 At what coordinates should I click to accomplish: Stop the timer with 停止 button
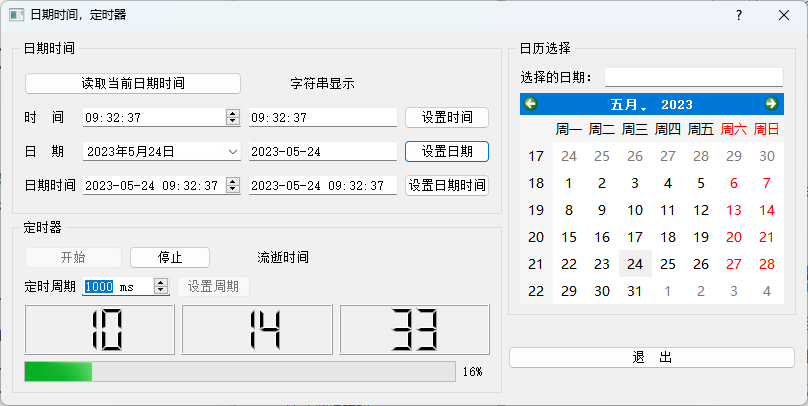point(170,257)
